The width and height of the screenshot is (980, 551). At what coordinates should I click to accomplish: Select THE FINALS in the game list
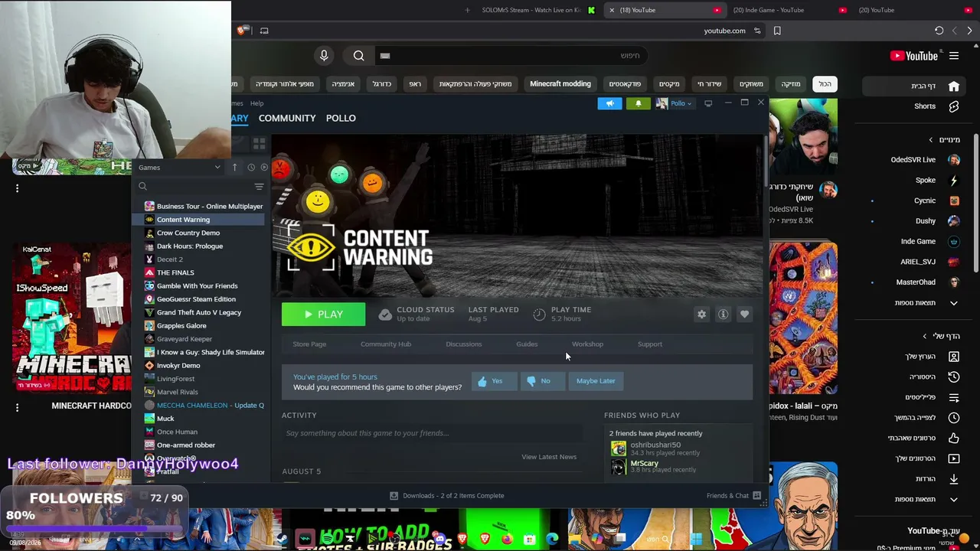click(175, 272)
